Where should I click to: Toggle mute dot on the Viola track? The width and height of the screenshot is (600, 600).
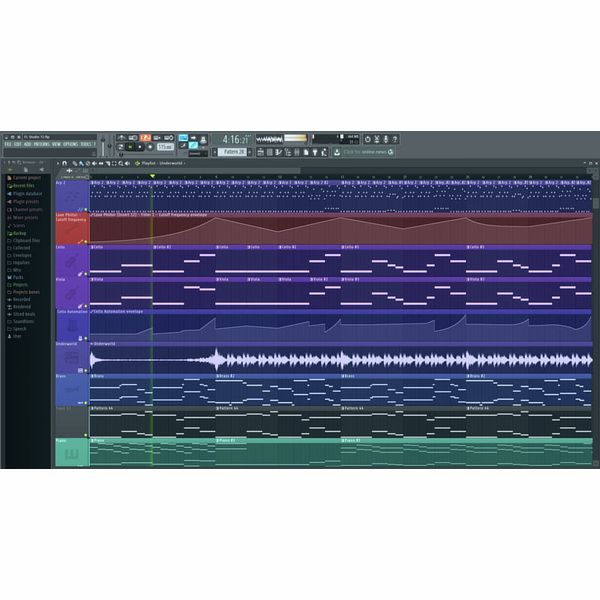[x=86, y=305]
